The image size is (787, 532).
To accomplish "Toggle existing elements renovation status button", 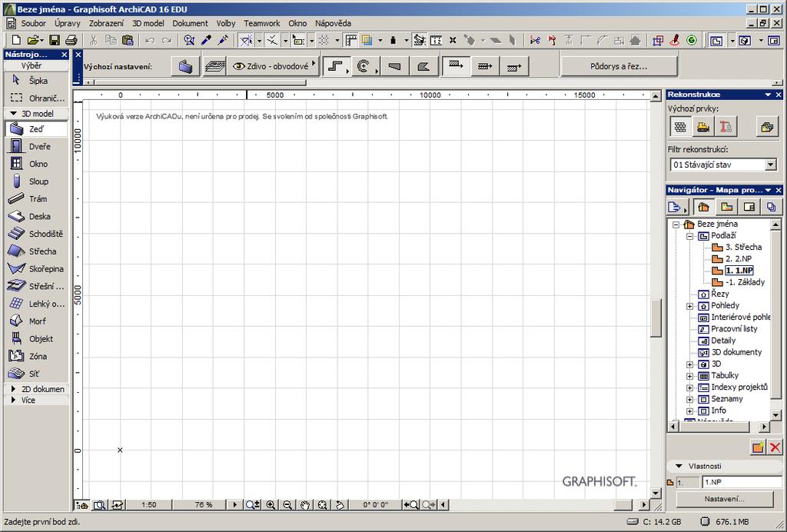I will tap(680, 127).
